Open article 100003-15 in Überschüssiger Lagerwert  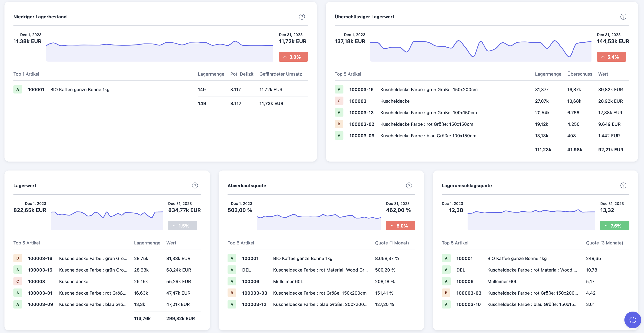tap(361, 89)
